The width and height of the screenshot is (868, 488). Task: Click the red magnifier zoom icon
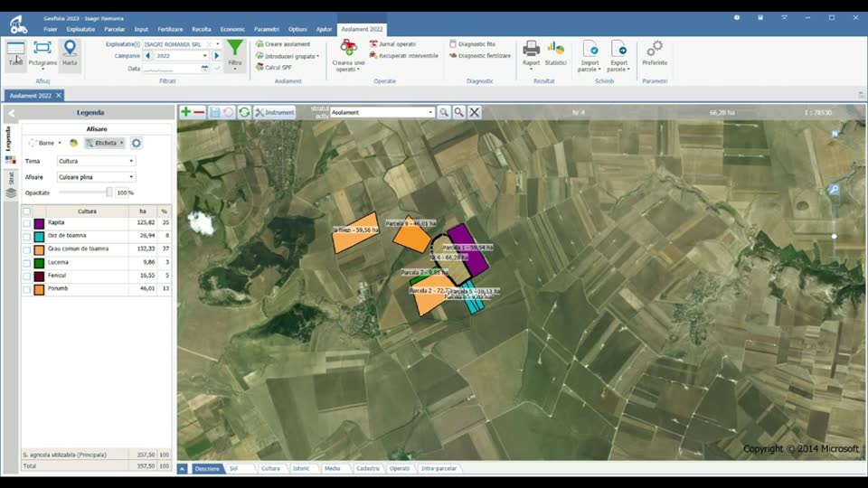point(459,112)
